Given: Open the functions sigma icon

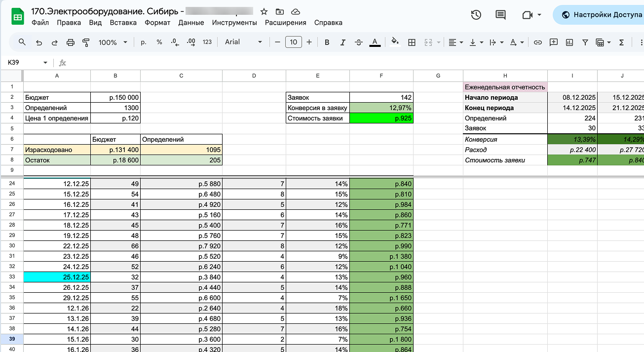Looking at the screenshot, I should pos(621,42).
